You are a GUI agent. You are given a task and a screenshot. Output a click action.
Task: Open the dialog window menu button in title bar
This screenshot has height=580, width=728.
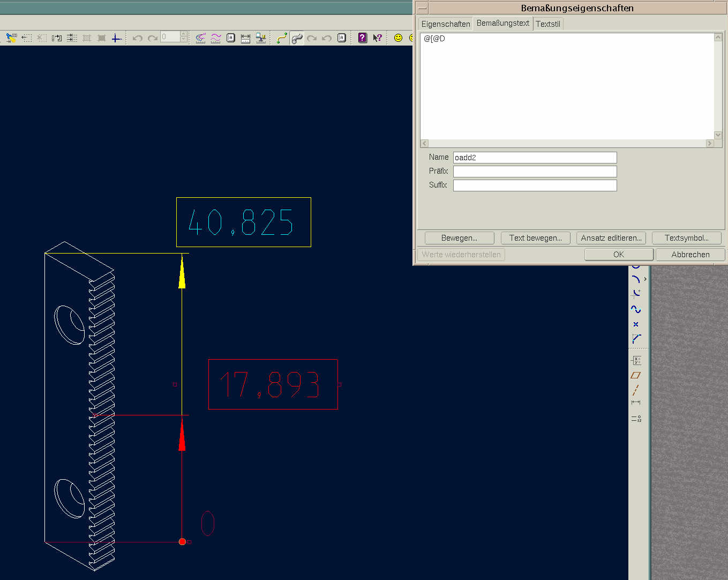point(423,8)
